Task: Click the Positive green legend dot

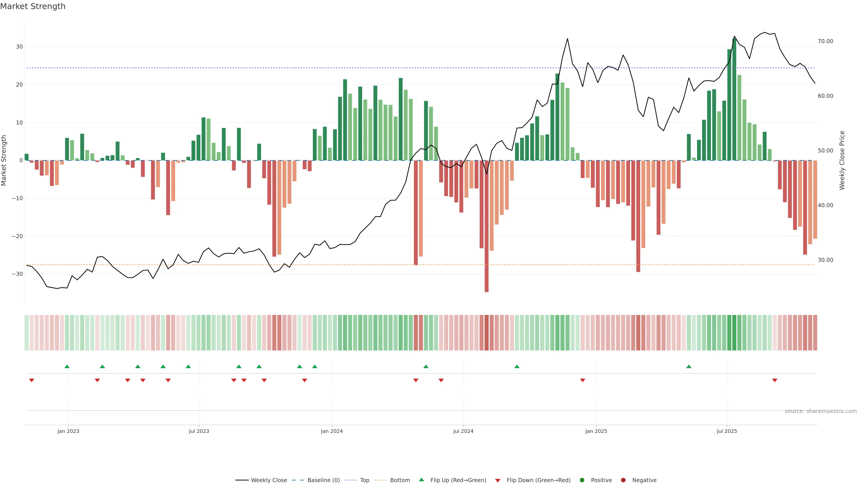Action: (582, 480)
